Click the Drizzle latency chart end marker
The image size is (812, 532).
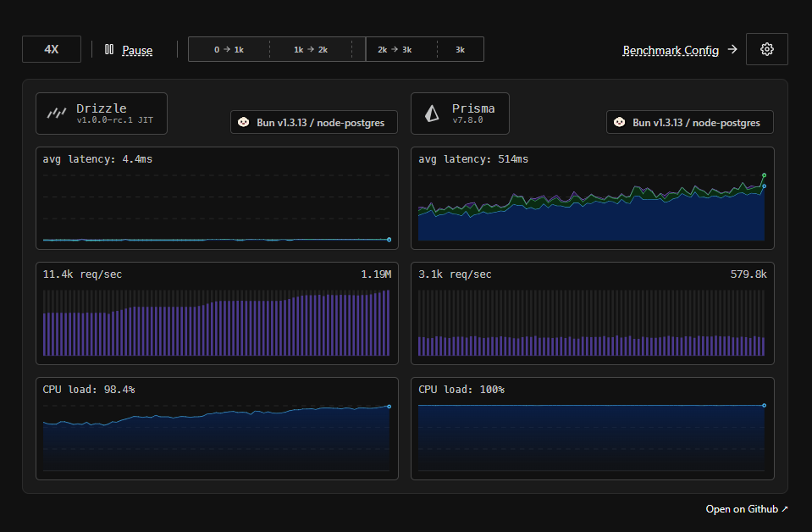click(389, 240)
